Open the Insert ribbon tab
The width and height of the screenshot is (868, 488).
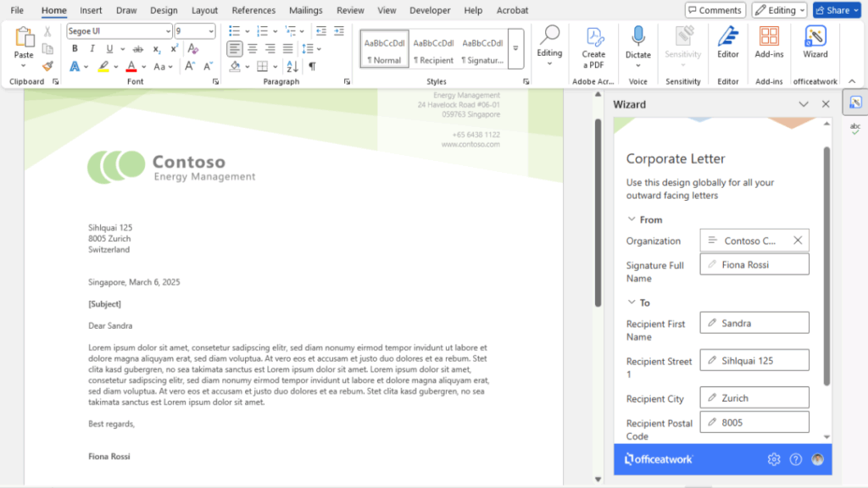point(91,10)
